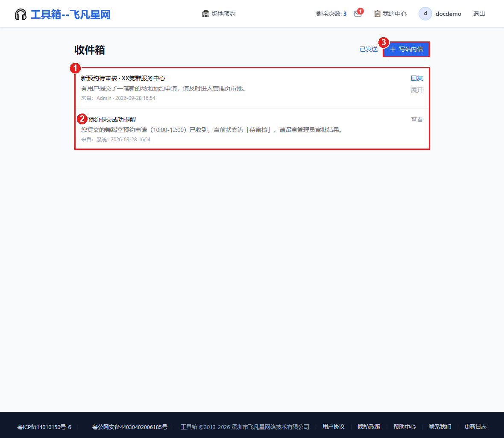Click the 场地预约 building icon
The height and width of the screenshot is (438, 504).
coord(206,14)
